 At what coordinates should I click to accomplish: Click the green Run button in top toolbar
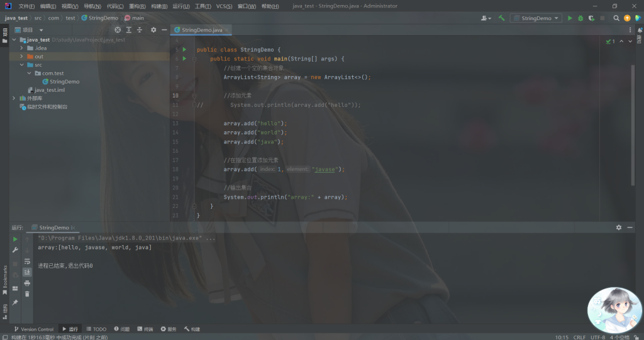point(570,18)
